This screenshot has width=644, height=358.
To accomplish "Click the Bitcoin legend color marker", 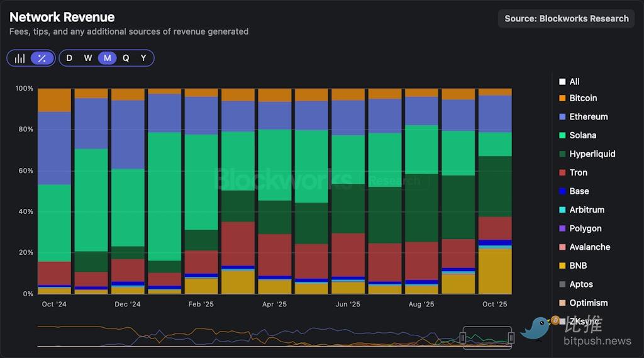I will (562, 98).
